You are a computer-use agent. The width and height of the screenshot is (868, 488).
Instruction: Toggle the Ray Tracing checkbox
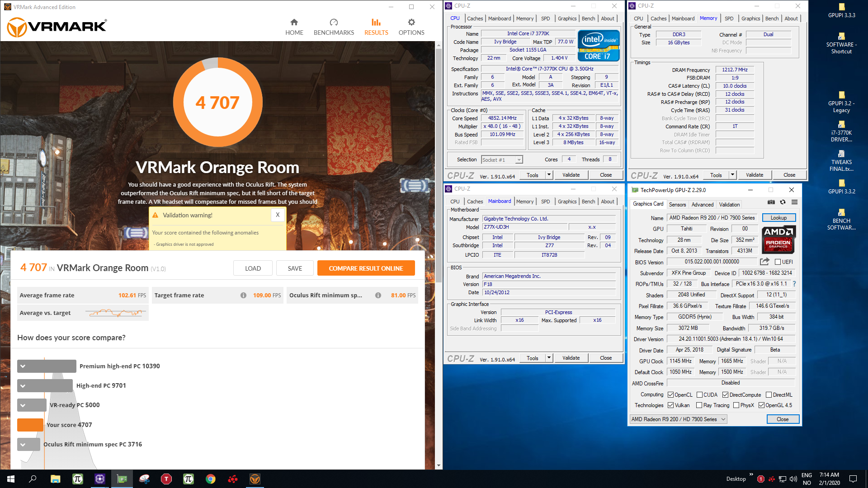tap(699, 405)
